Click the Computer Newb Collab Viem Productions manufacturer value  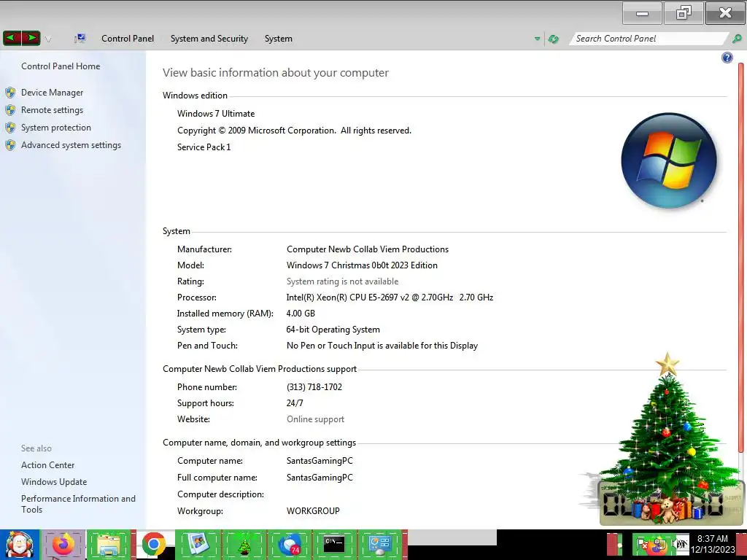[x=368, y=249]
